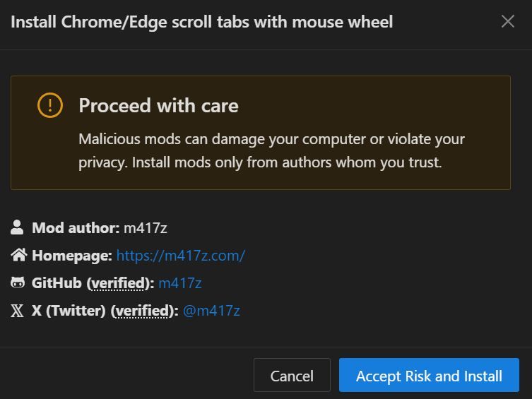Click the Mod author person icon

(18, 227)
